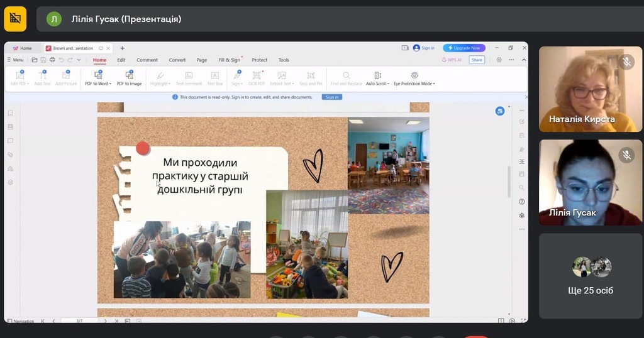This screenshot has height=338, width=644.
Task: Click the blue floating translate badge
Action: click(500, 111)
